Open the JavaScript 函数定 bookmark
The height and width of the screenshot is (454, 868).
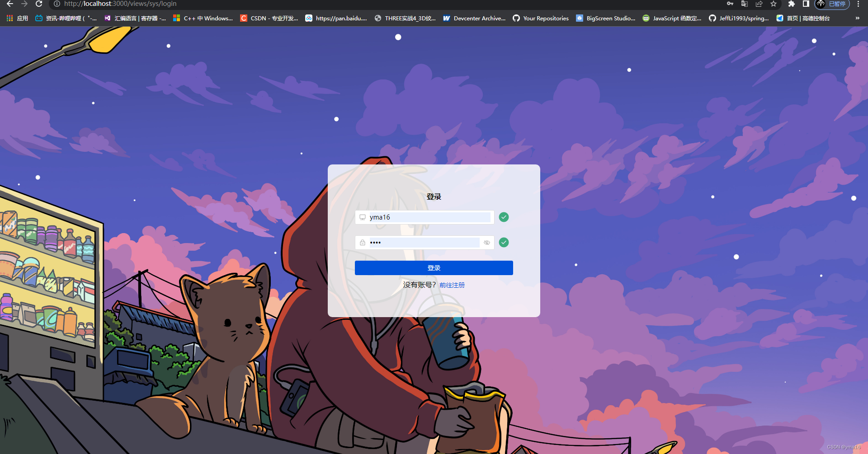672,18
